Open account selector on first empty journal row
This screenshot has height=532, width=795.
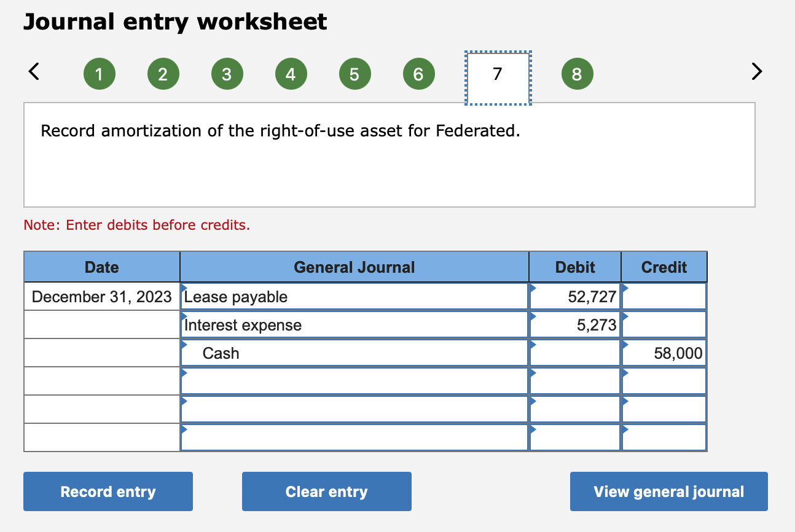[x=183, y=375]
